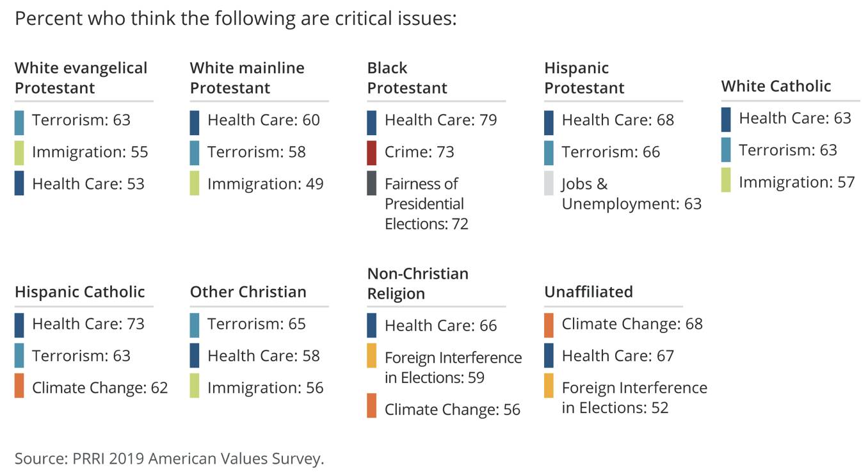Click the swatch beside White Catholic Immigration: 57

(725, 180)
